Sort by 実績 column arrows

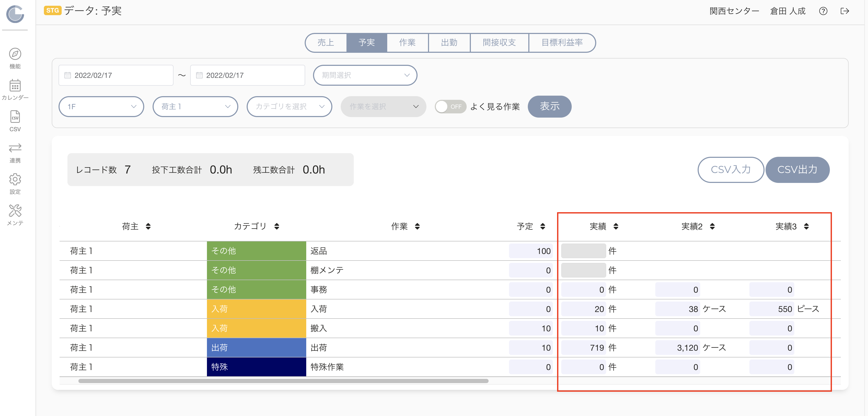pos(616,226)
